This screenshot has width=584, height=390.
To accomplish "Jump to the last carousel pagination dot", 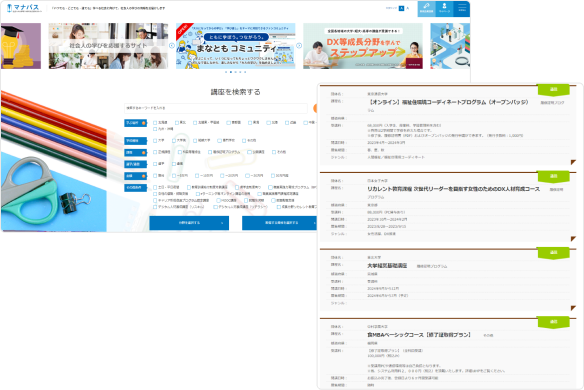I will (x=245, y=72).
